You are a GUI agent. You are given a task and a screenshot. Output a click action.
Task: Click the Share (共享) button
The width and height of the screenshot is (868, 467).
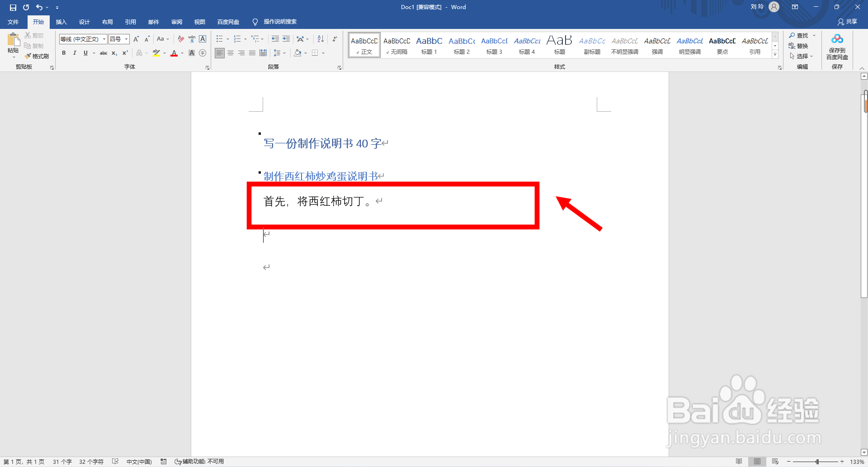847,22
